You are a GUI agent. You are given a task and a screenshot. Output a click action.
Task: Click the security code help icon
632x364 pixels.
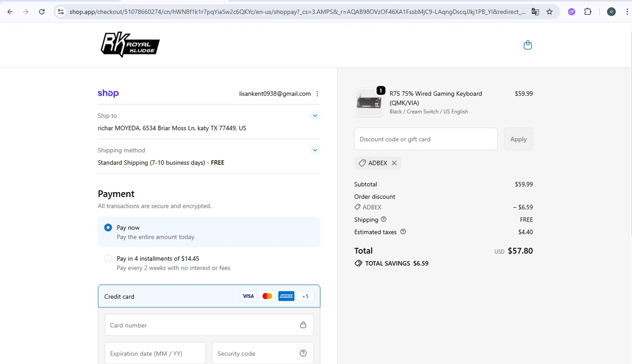[x=303, y=353]
